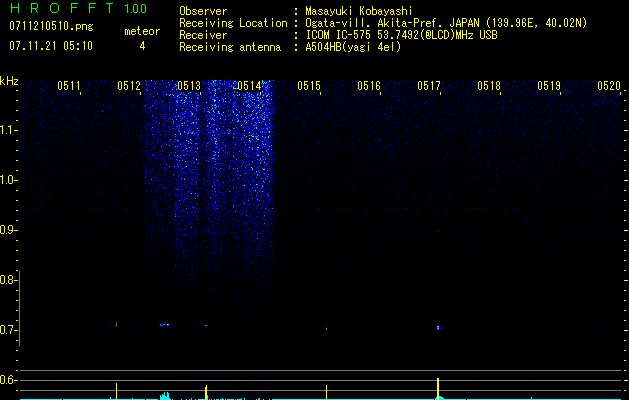The image size is (629, 400).
Task: Click the yellow level spike just after 0513
Action: point(206,392)
